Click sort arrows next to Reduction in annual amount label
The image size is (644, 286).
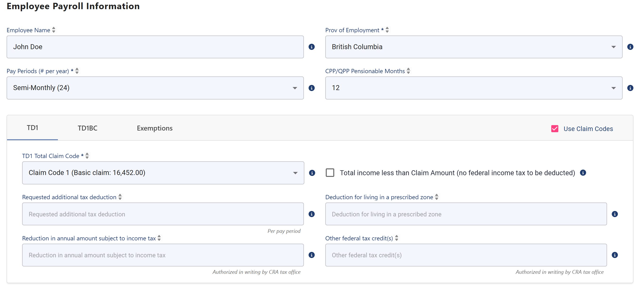click(x=159, y=238)
